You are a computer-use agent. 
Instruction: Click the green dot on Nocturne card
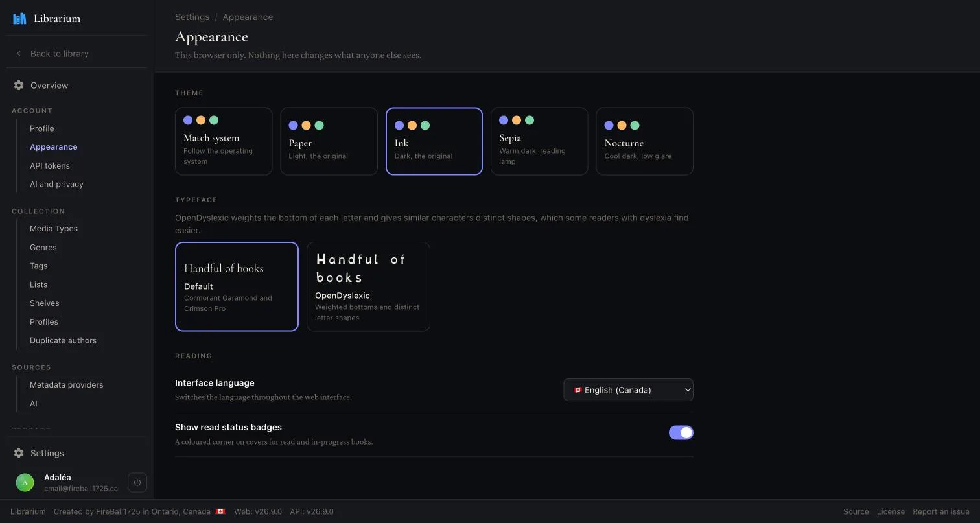point(635,125)
